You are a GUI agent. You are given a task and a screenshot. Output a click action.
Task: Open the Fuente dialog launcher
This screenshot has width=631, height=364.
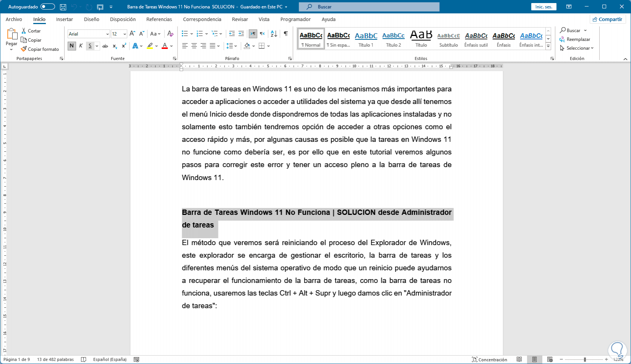point(174,58)
